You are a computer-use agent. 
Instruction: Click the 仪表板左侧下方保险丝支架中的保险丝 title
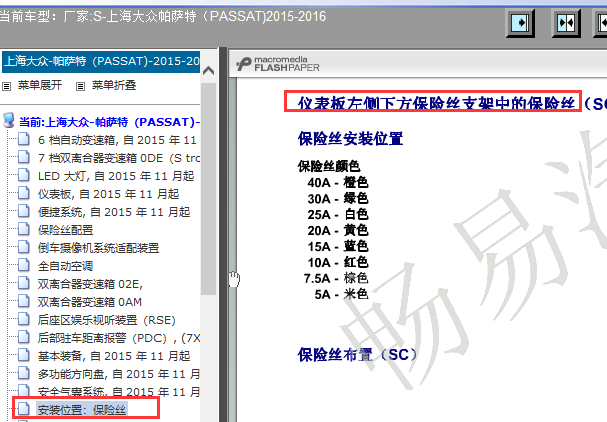(437, 103)
